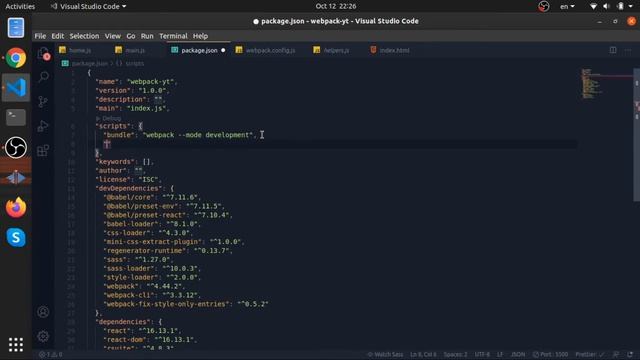The width and height of the screenshot is (640, 360).
Task: Click the LF end-of-line indicator
Action: pos(500,354)
